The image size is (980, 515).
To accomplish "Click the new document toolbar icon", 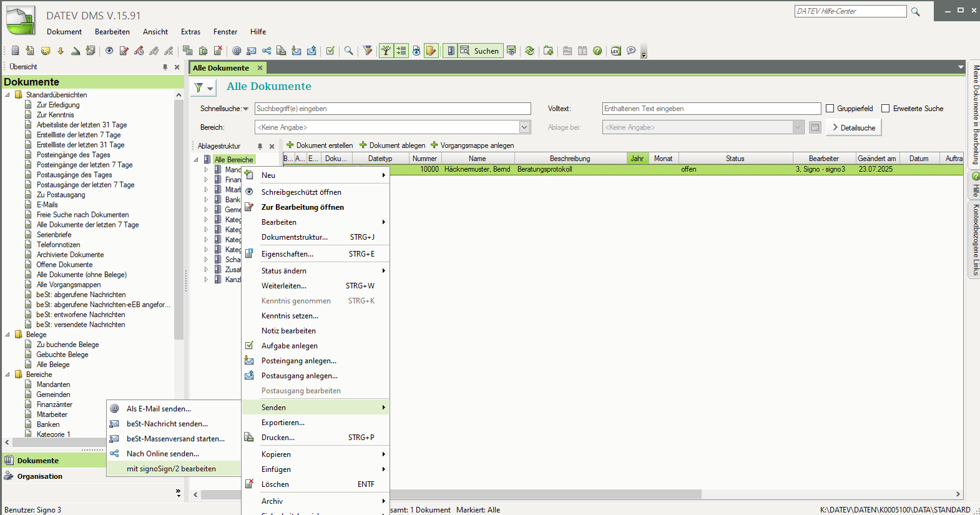I will (15, 51).
